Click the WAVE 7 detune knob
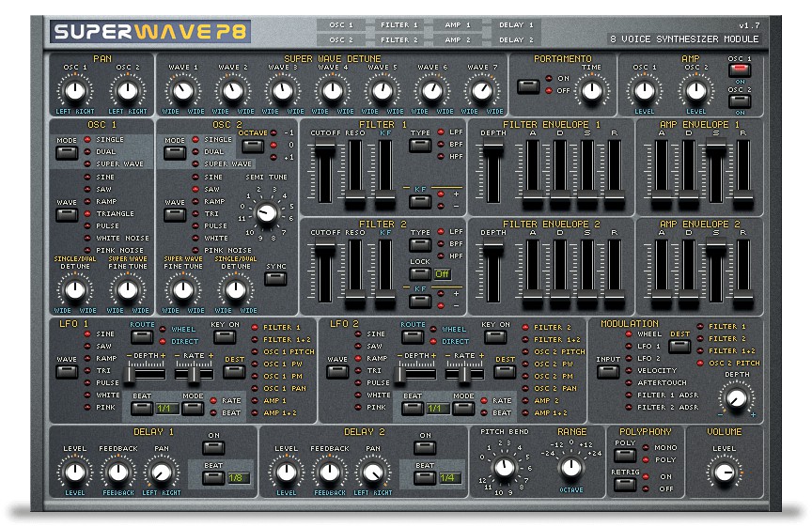This screenshot has height=527, width=812. [x=482, y=90]
